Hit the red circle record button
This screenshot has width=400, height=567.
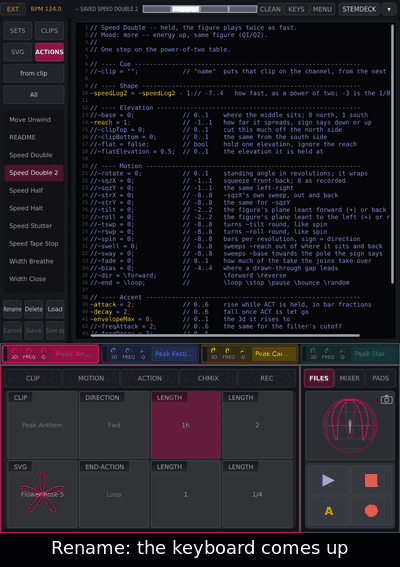point(371,511)
